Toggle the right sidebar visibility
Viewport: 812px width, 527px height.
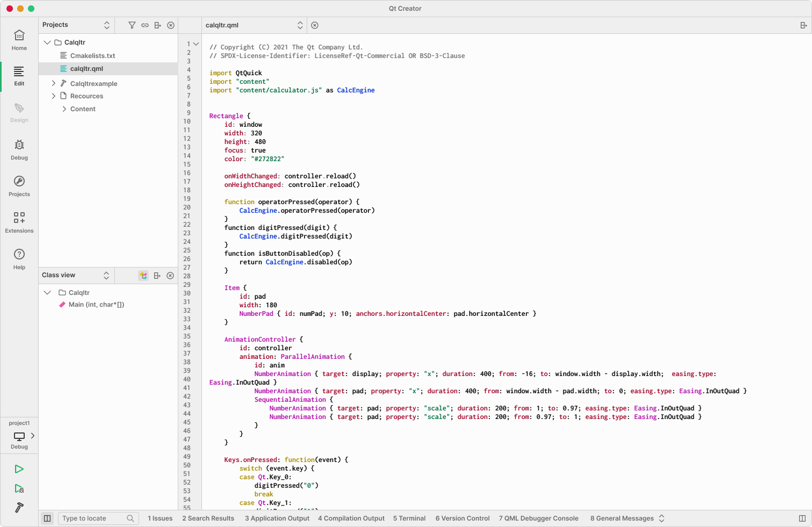(802, 518)
